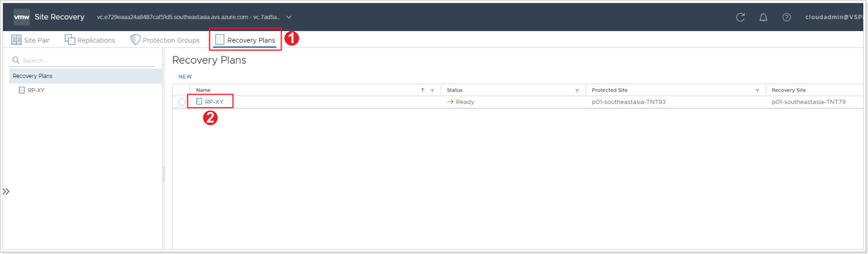Select RP-XY in the sidebar tree
868x254 pixels.
[x=32, y=90]
